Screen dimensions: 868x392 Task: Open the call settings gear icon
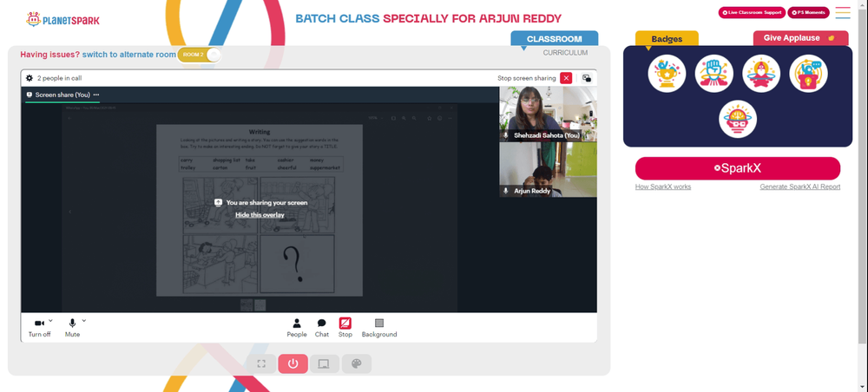(x=29, y=79)
